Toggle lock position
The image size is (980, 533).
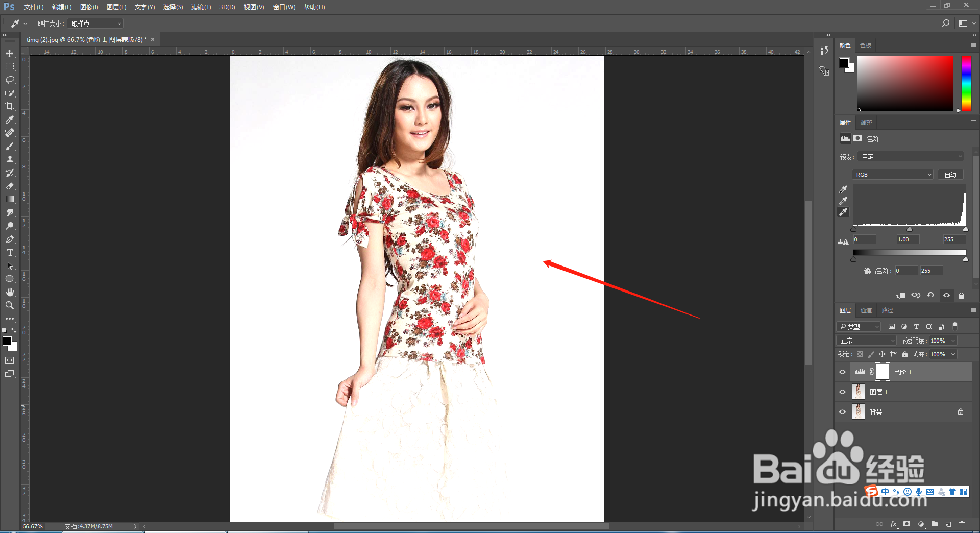882,354
